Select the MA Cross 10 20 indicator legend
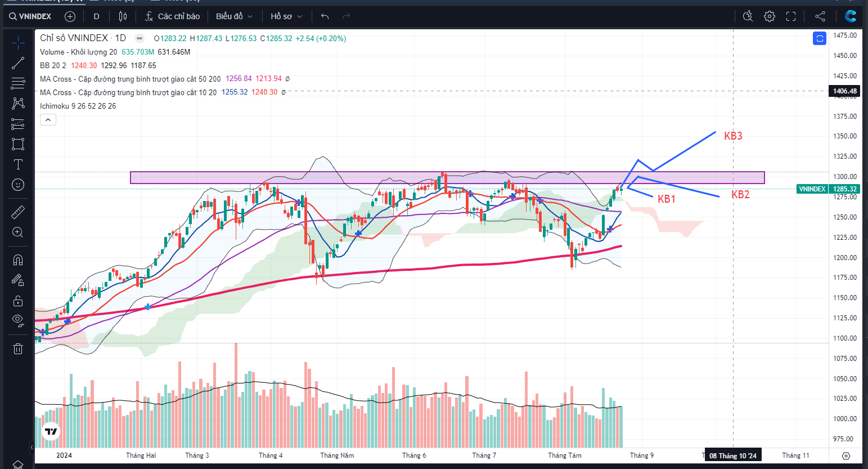This screenshot has width=868, height=469. (x=128, y=92)
